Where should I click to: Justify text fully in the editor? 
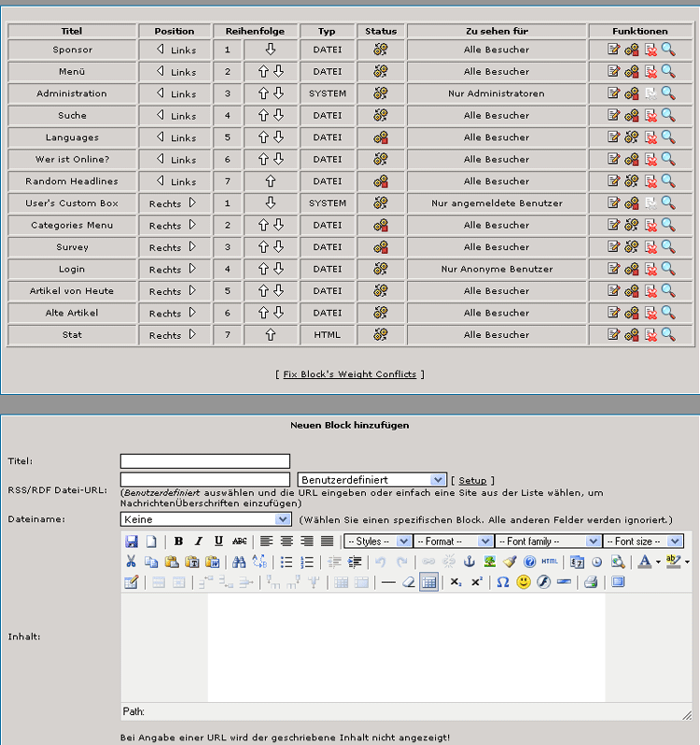tap(327, 541)
